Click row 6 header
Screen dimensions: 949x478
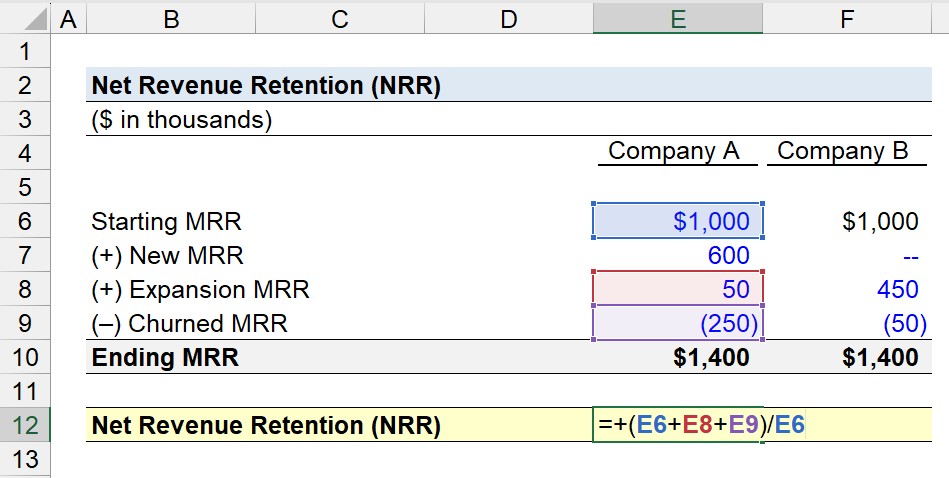pos(25,221)
